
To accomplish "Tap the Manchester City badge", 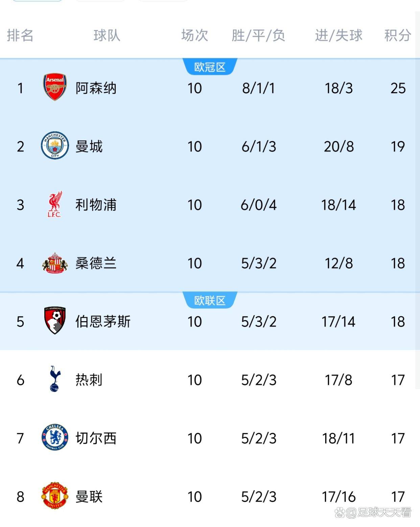I will (55, 146).
